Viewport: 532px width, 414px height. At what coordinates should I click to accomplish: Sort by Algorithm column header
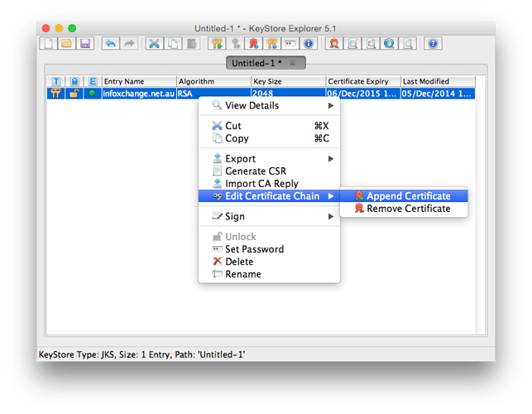(213, 81)
